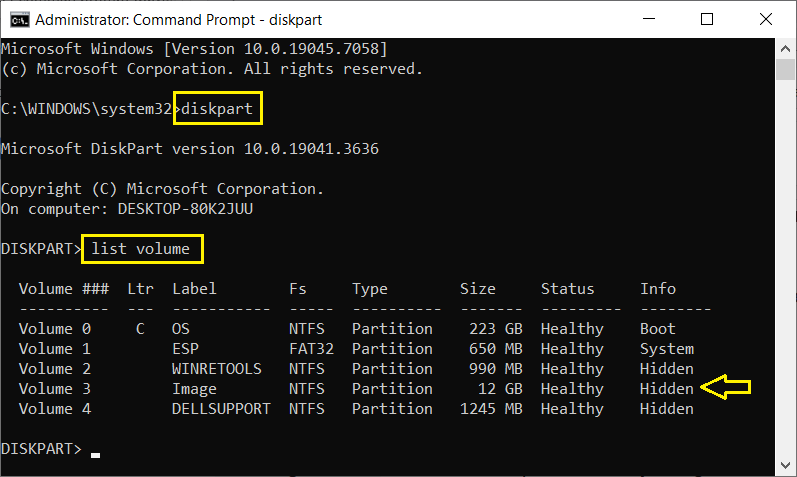Click the 'Volume ###' column header
The height and width of the screenshot is (477, 797).
tap(64, 289)
